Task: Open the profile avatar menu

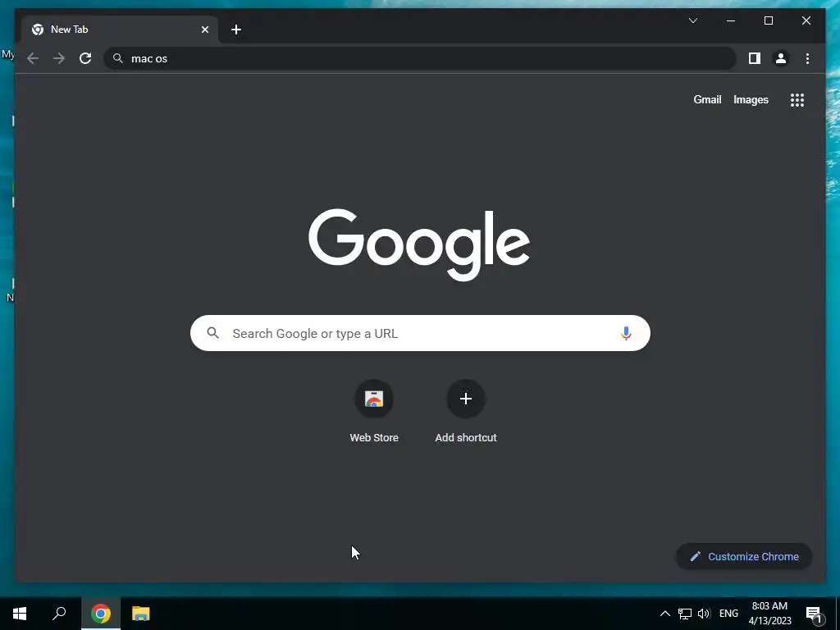Action: 781,58
